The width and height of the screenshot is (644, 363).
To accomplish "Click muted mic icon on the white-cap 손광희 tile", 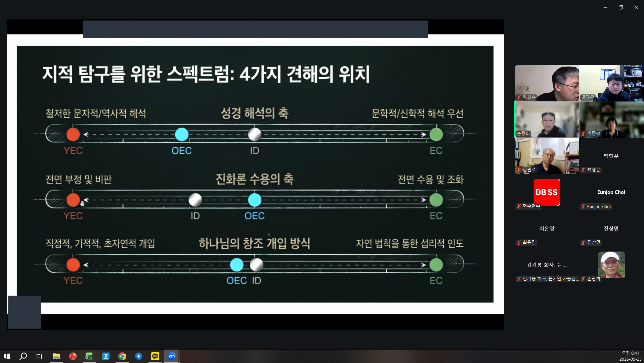I will 583,279.
